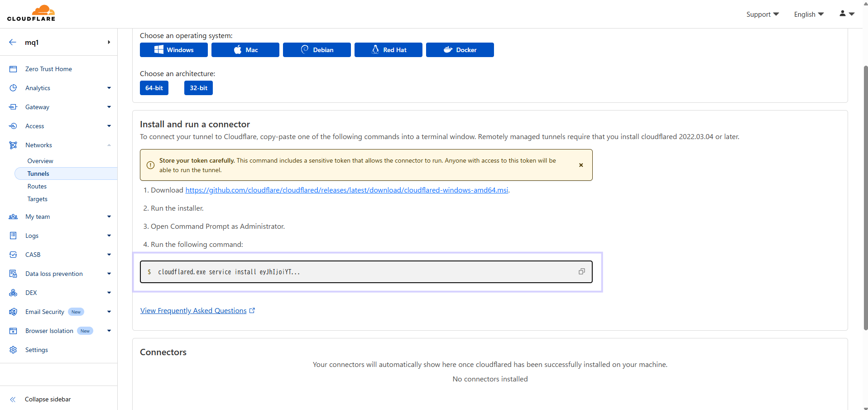Open the Support dropdown
Viewport: 868px width, 410px height.
(762, 14)
